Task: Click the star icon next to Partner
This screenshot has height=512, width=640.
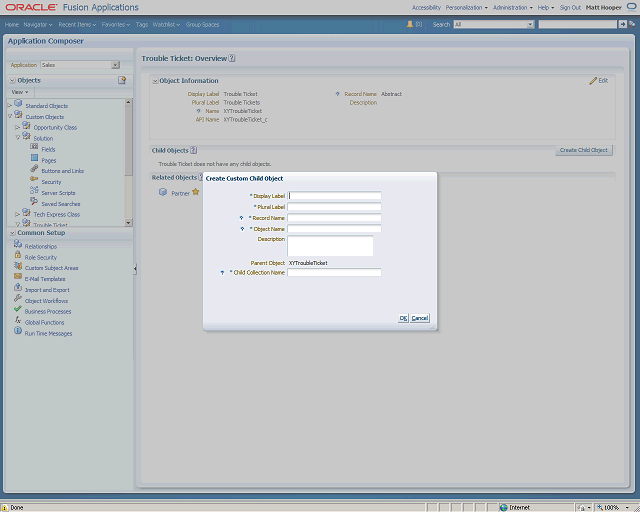Action: pos(196,191)
